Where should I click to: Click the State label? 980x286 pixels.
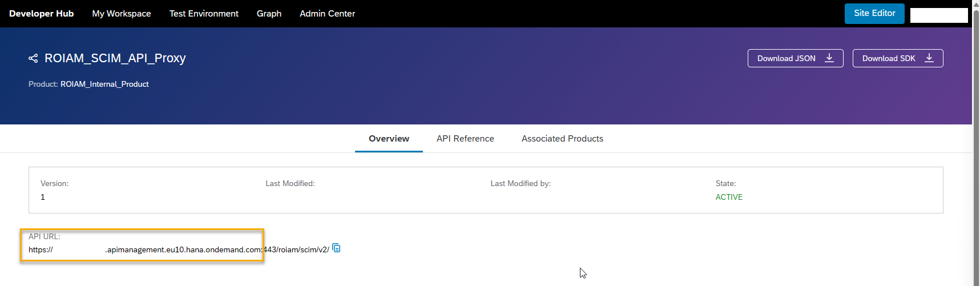(x=725, y=183)
